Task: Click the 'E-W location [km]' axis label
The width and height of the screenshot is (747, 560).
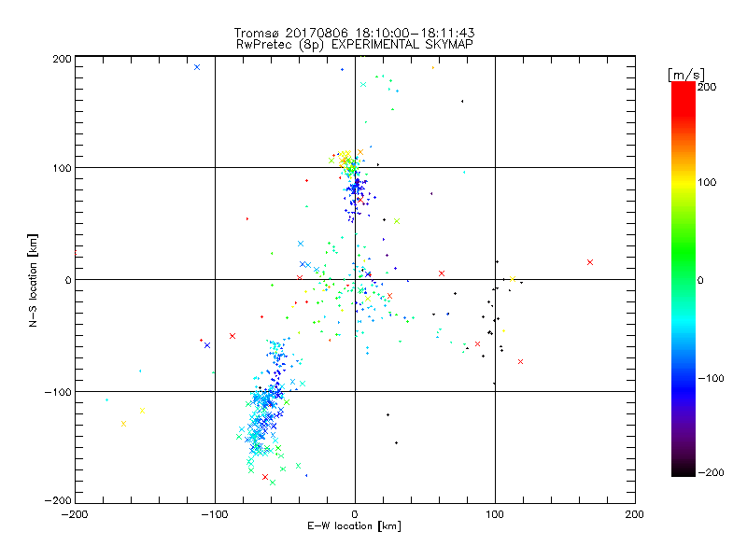Action: [354, 526]
